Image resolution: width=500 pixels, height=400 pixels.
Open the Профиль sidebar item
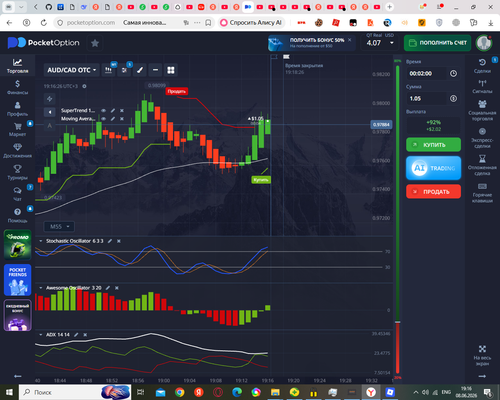coord(17,109)
